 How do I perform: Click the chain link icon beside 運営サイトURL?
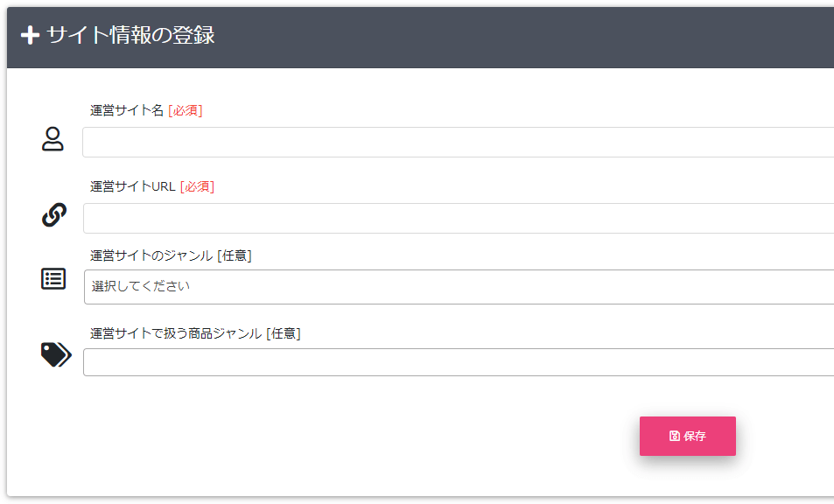click(x=53, y=214)
